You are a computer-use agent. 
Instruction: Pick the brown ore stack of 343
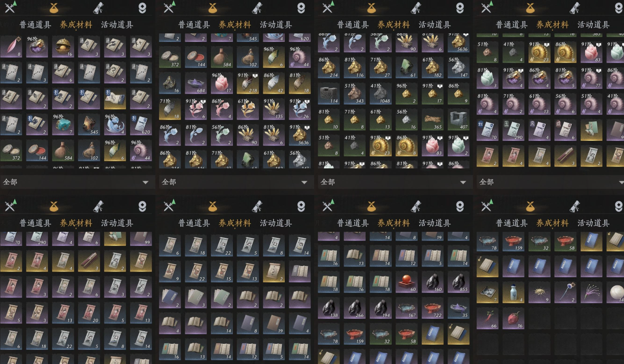355,94
